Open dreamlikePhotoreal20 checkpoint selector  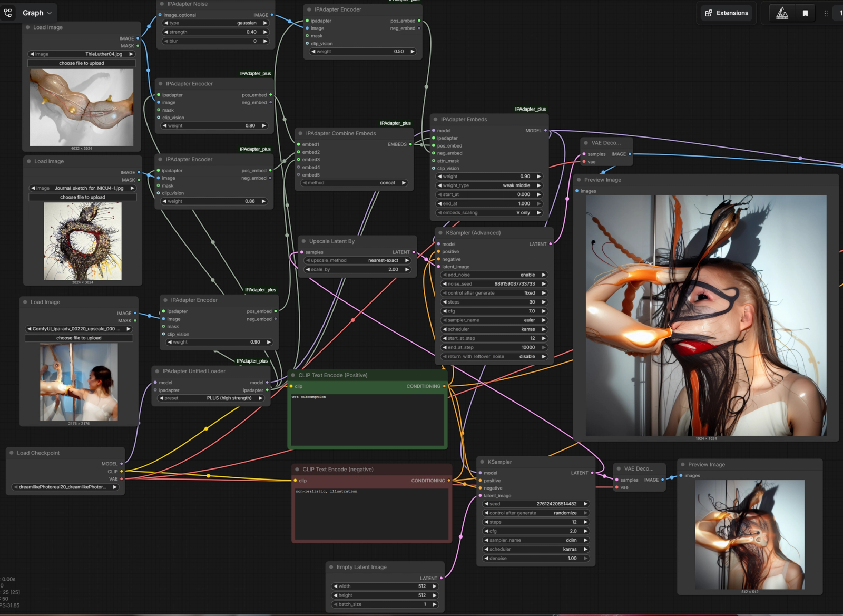65,487
